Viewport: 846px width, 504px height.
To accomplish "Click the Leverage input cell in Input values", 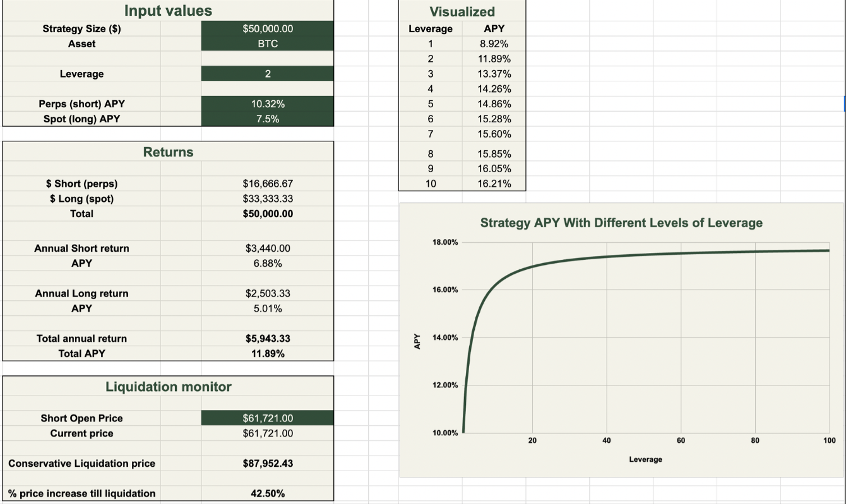I will pos(268,74).
